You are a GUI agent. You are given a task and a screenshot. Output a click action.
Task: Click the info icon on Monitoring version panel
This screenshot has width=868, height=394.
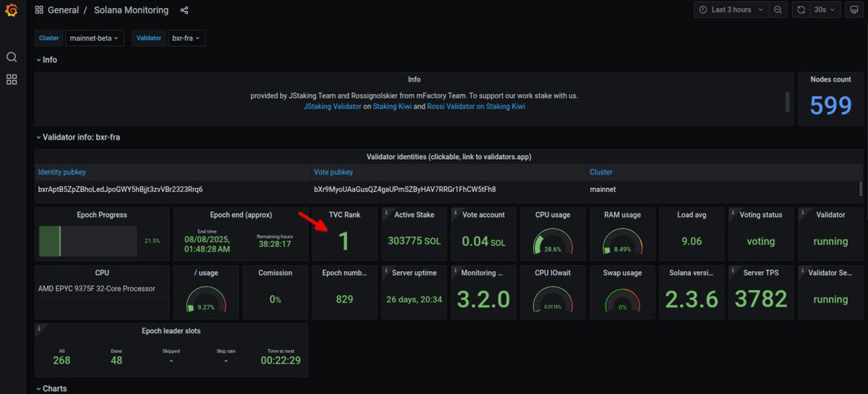[456, 270]
